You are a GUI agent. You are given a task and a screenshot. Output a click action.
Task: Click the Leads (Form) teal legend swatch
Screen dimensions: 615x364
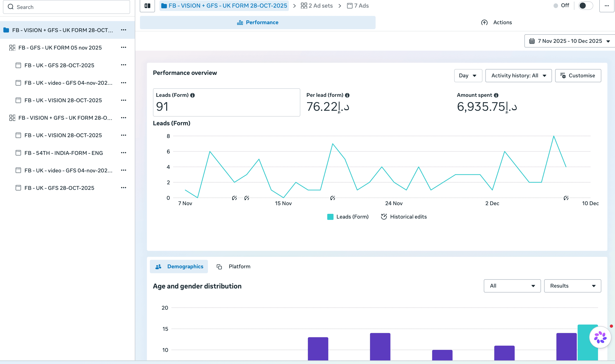330,217
